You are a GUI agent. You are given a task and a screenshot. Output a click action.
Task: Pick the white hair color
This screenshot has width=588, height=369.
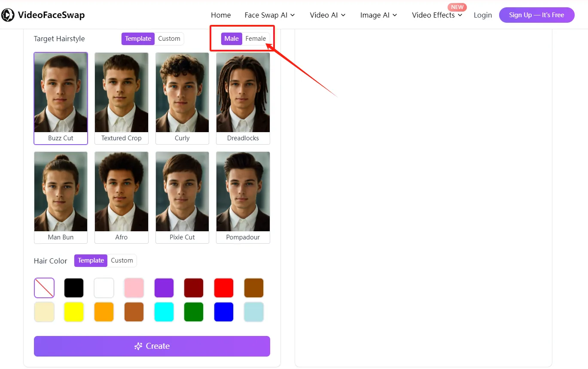104,288
